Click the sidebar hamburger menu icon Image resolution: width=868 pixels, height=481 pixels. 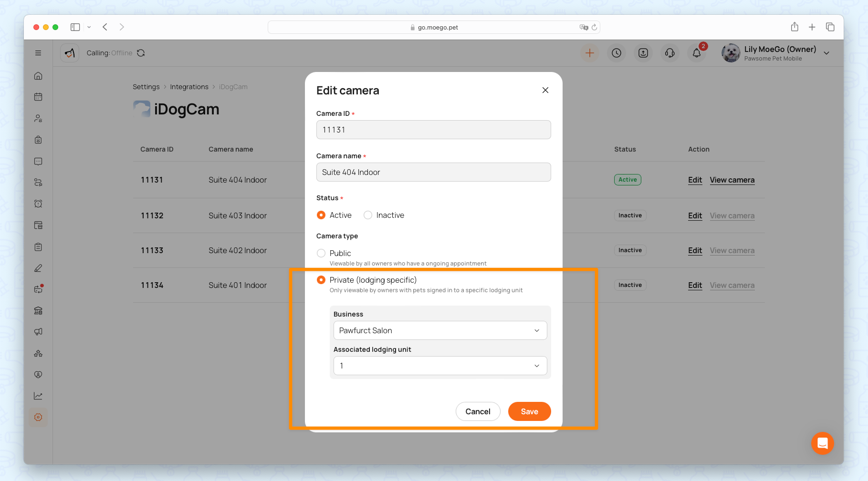[38, 53]
